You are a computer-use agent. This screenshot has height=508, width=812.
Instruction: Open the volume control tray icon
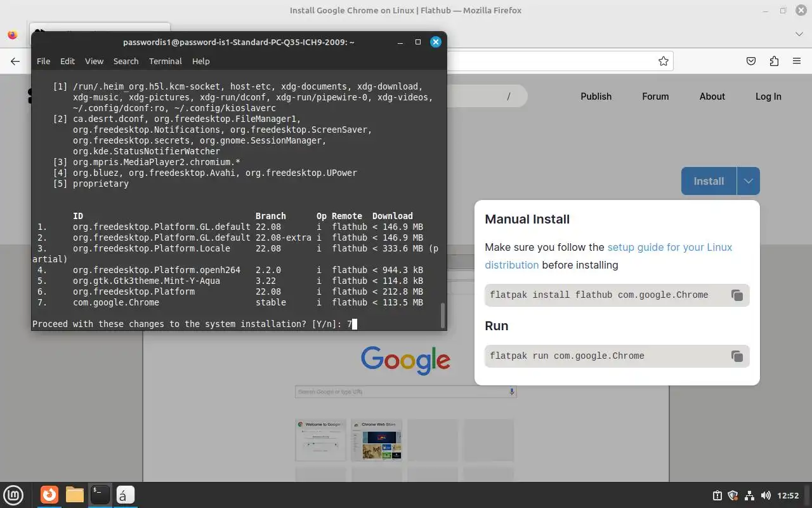pos(765,495)
